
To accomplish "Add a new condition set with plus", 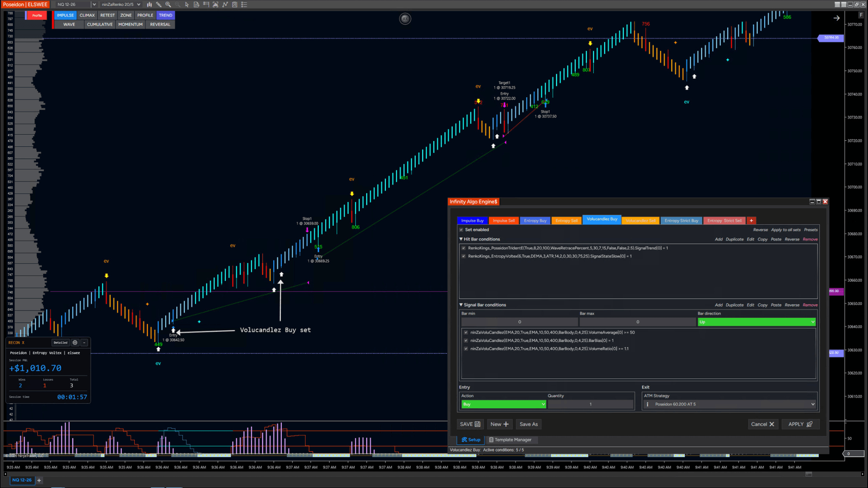I will (751, 221).
